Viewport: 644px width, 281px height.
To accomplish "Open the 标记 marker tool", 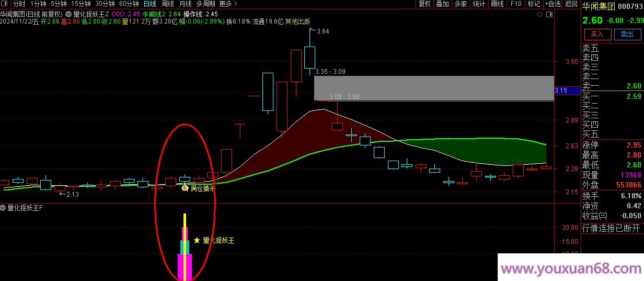I will coord(534,4).
